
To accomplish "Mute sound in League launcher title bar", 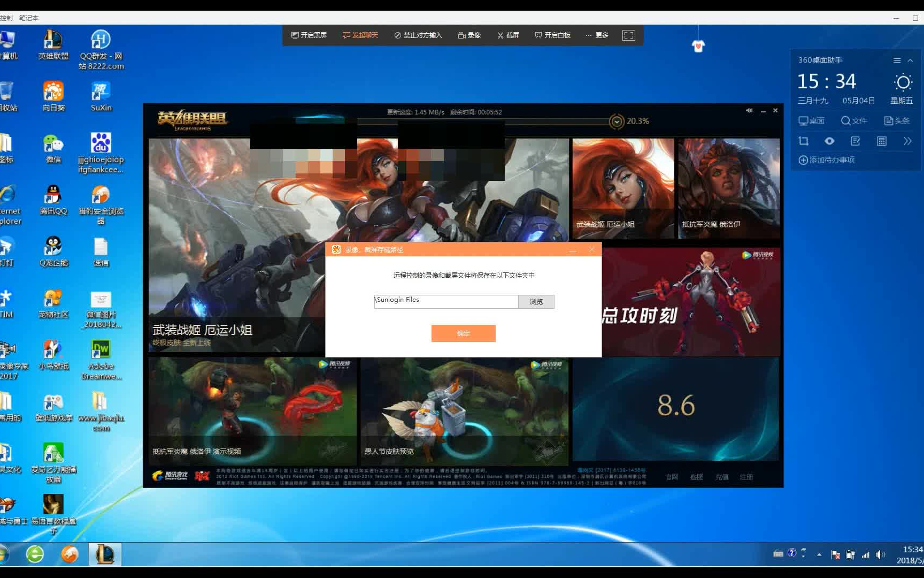I will [749, 111].
